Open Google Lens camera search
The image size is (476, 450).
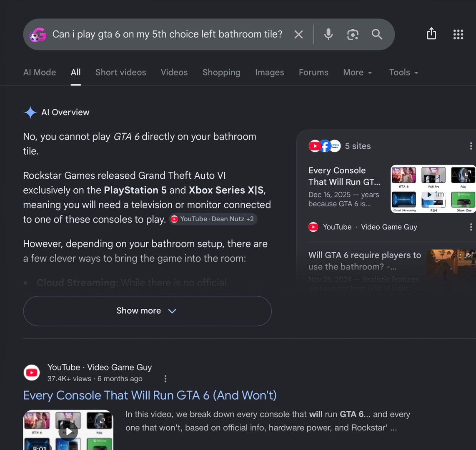(x=353, y=35)
